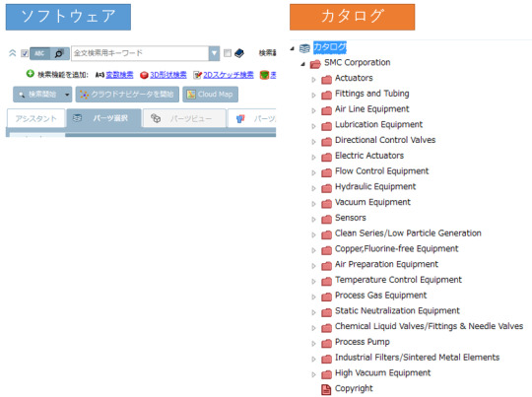
Task: Click the Copyright document icon
Action: click(326, 389)
